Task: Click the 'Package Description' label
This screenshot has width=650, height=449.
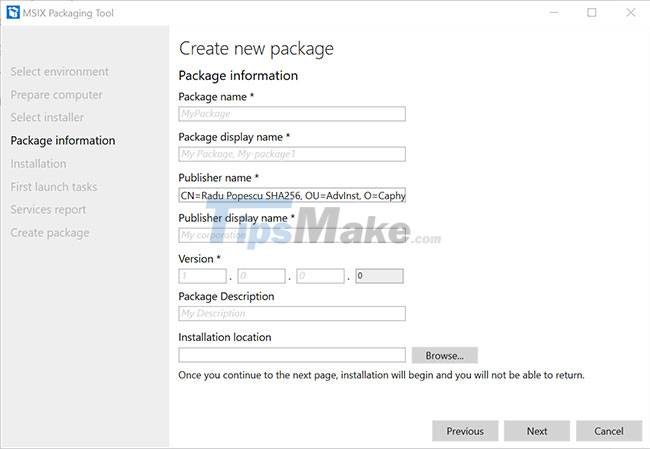Action: coord(226,296)
